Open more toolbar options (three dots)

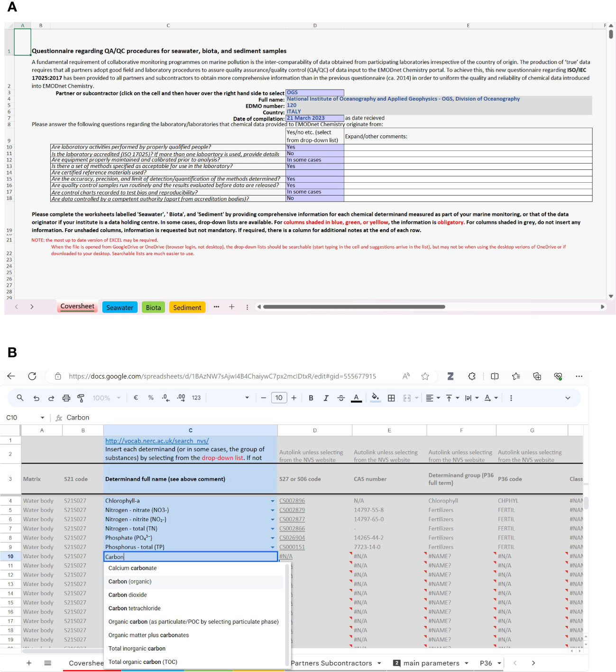coord(511,398)
